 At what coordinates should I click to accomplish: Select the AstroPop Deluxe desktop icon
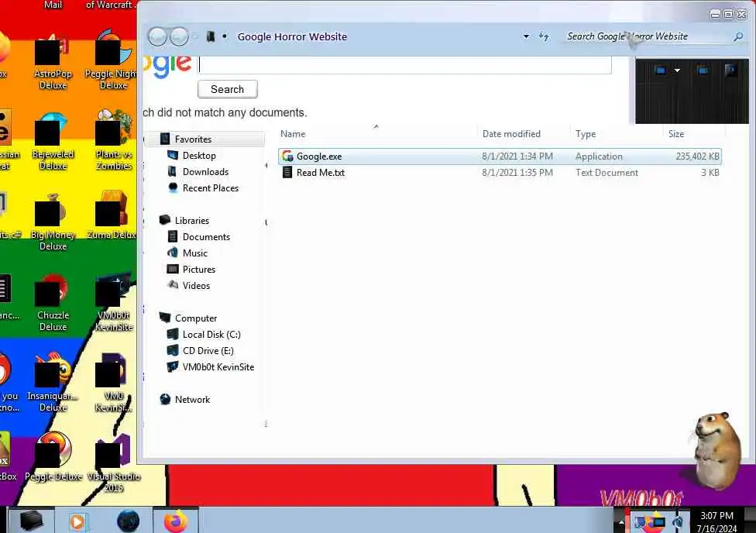click(x=53, y=62)
